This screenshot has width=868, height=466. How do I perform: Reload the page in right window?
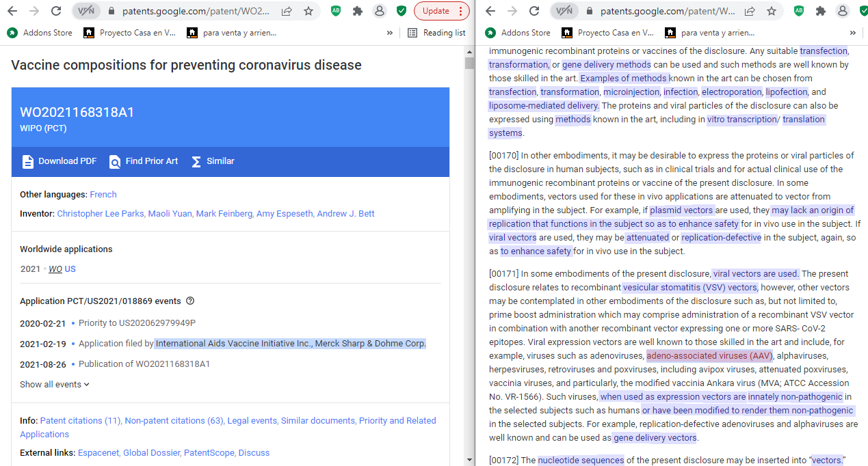coord(534,11)
